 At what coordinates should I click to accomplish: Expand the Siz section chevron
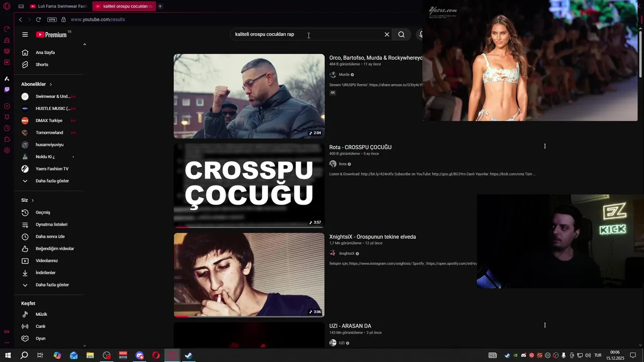(33, 200)
